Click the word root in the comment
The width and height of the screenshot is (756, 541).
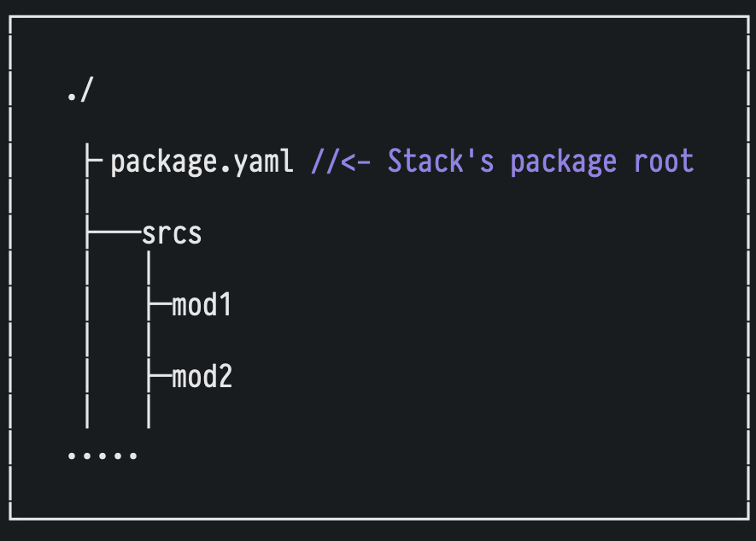point(664,162)
